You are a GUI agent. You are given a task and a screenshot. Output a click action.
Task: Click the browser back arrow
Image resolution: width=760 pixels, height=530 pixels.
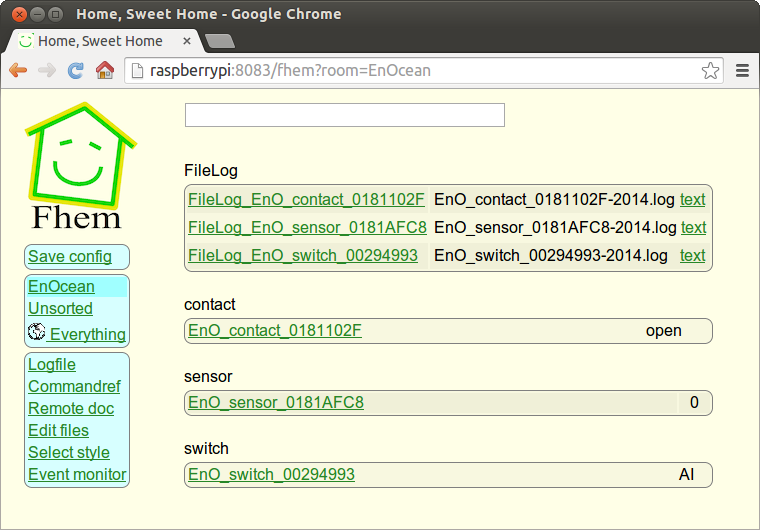click(18, 70)
